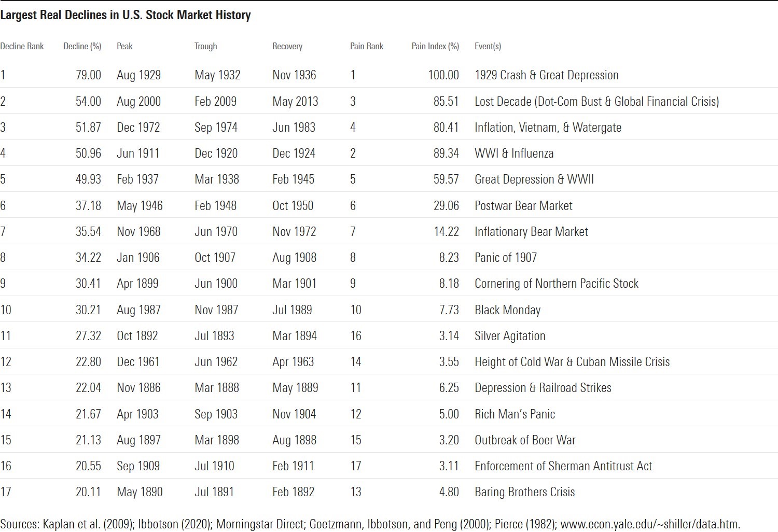The height and width of the screenshot is (532, 778).
Task: Click the Peak column header
Action: (x=124, y=46)
